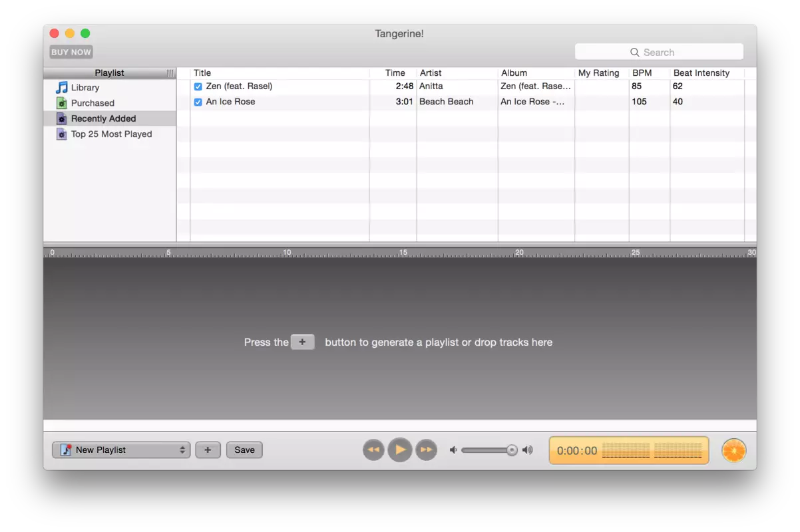Click the Recently Added smart playlist icon
This screenshot has width=800, height=532.
pyautogui.click(x=62, y=118)
